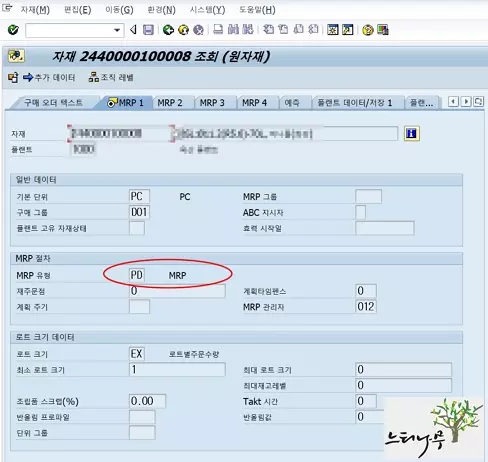Open the 편집(E) menu
This screenshot has height=462, width=488.
tap(77, 10)
